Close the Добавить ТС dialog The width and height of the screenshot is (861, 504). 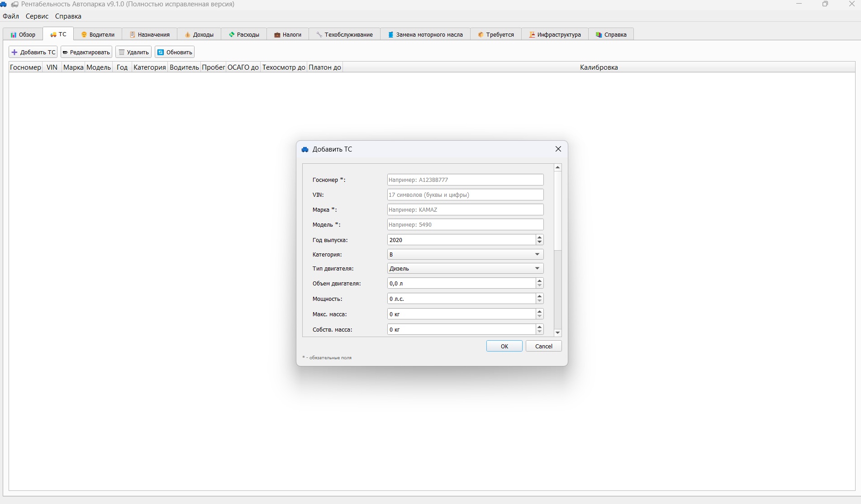click(558, 149)
